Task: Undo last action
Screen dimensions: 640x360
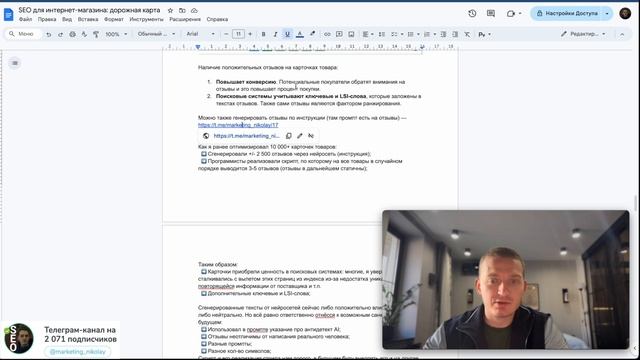Action: pyautogui.click(x=49, y=34)
